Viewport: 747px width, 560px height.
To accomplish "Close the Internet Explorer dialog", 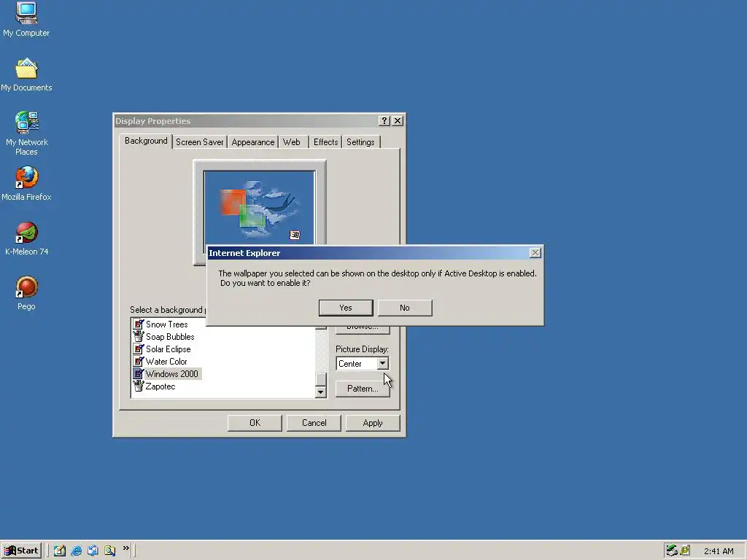I will point(535,253).
